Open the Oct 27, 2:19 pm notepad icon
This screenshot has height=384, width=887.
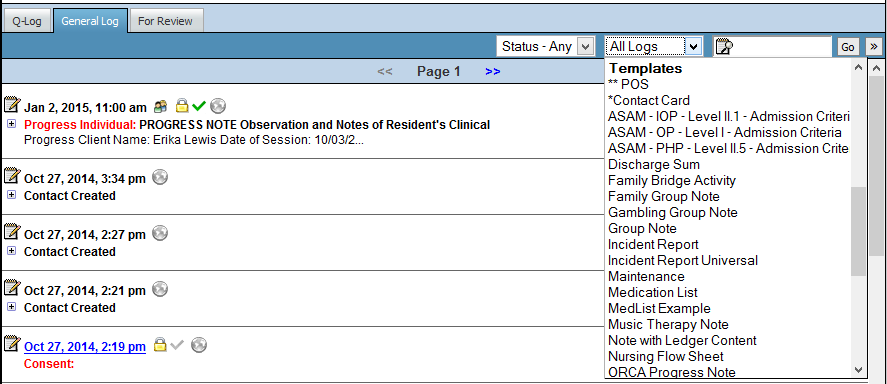coord(12,344)
